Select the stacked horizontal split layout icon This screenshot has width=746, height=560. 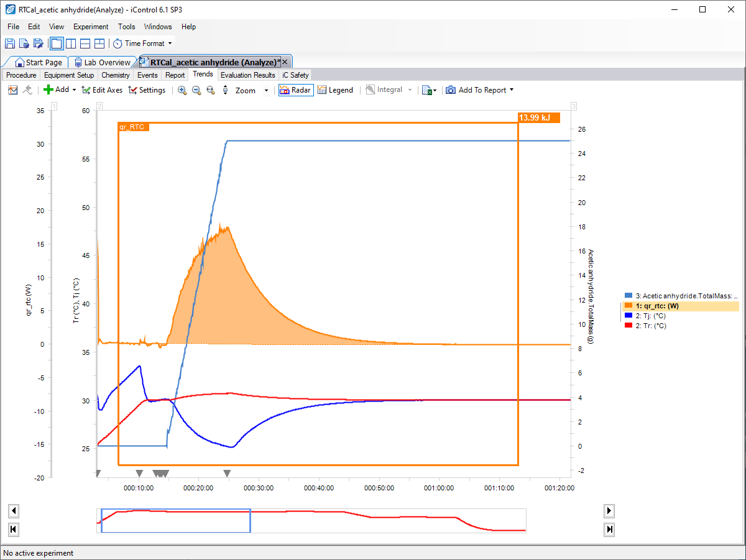pyautogui.click(x=85, y=44)
